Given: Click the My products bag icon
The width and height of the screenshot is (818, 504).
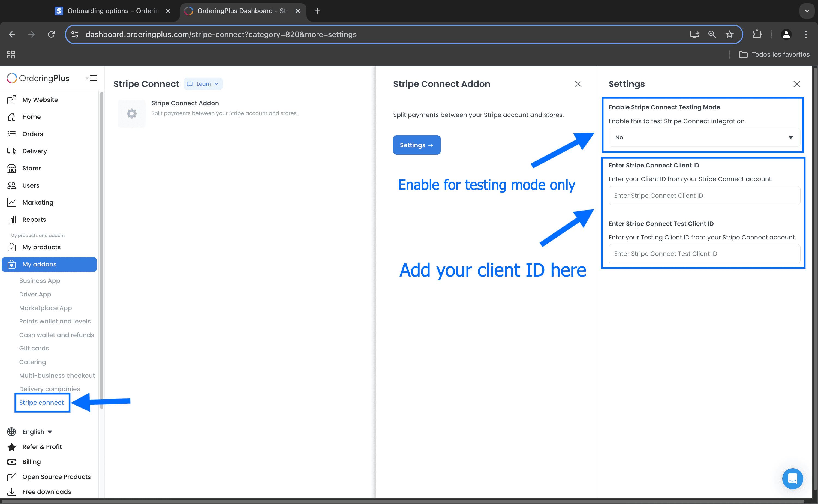Looking at the screenshot, I should (x=12, y=247).
